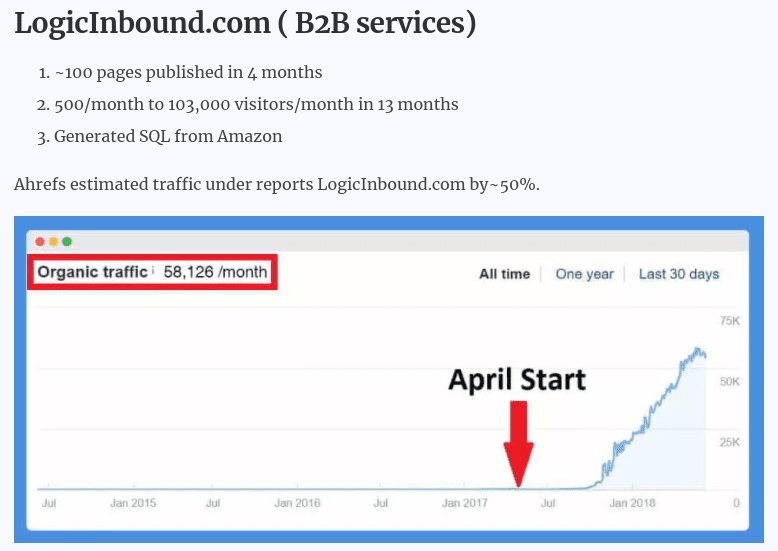Viewport: 778px width, 551px height.
Task: Click the 50K y-axis label
Action: pos(729,381)
